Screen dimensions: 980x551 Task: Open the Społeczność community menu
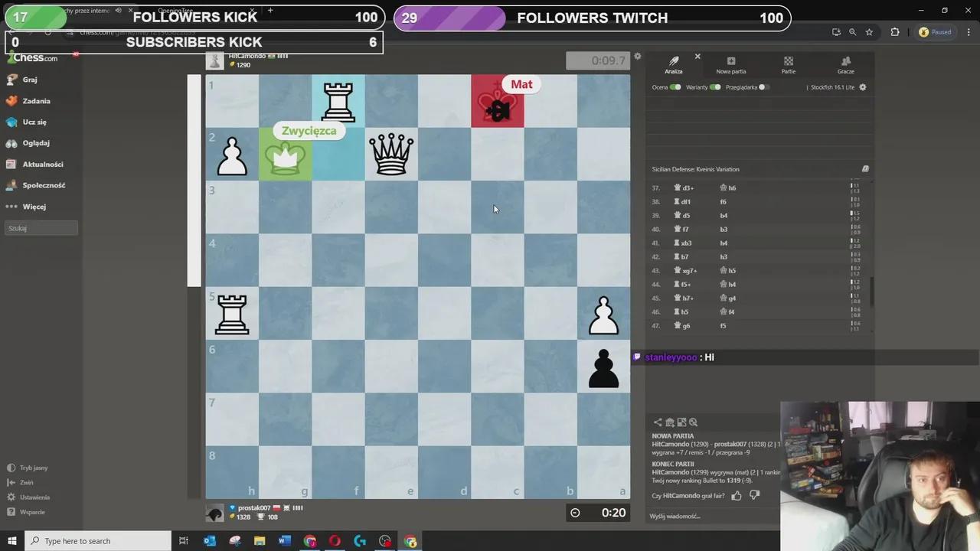click(35, 185)
